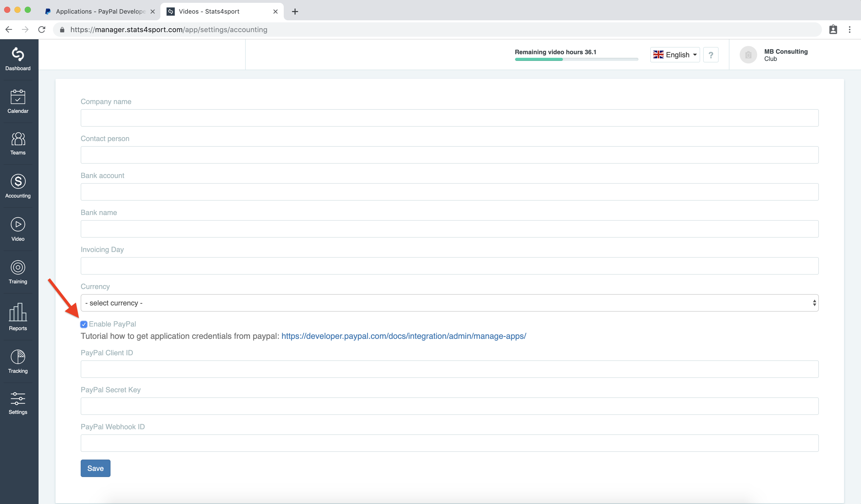
Task: Open the Video section icon
Action: click(x=18, y=224)
